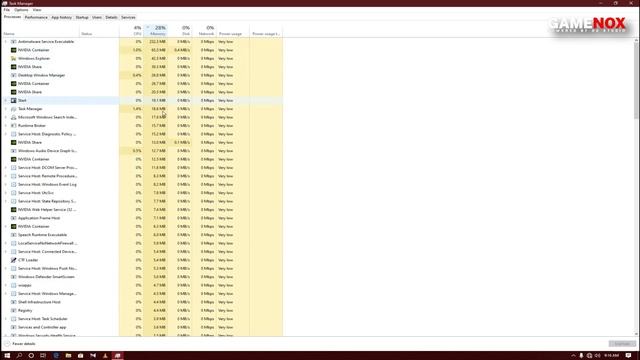Switch to the Users tab
Screen dimensions: 640x360
tap(97, 18)
